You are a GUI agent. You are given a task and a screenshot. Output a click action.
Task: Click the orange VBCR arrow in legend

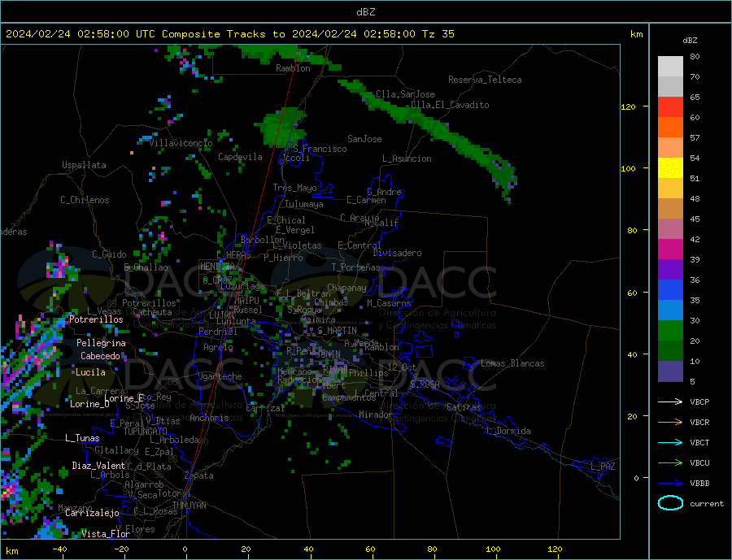coord(670,423)
